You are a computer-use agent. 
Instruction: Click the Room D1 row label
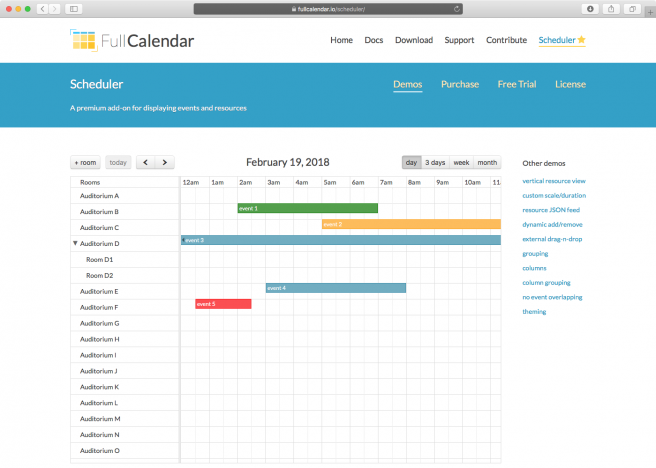coord(100,259)
